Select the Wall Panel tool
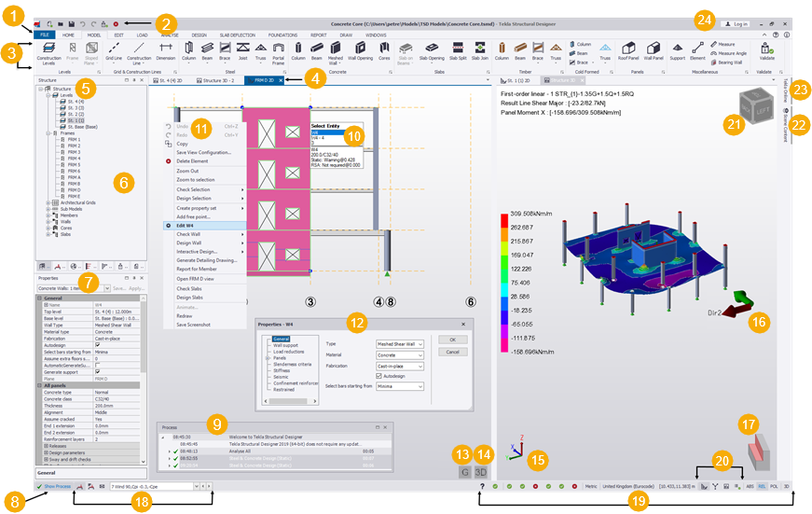The image size is (812, 514). pyautogui.click(x=654, y=51)
